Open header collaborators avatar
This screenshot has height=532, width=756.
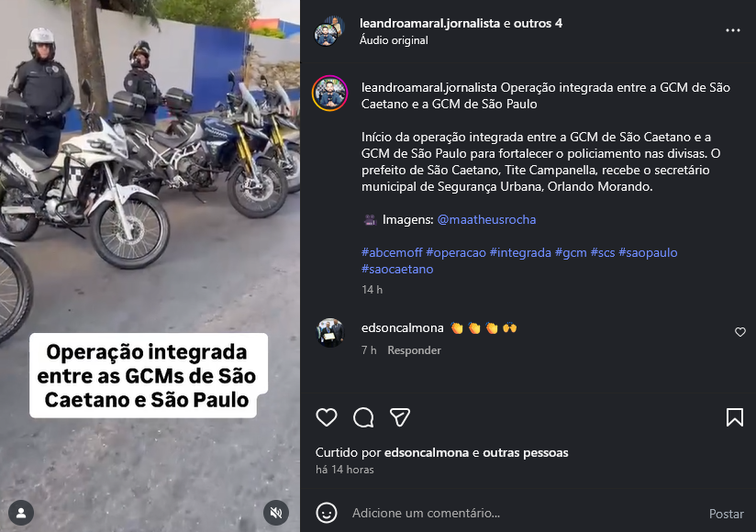click(x=329, y=31)
